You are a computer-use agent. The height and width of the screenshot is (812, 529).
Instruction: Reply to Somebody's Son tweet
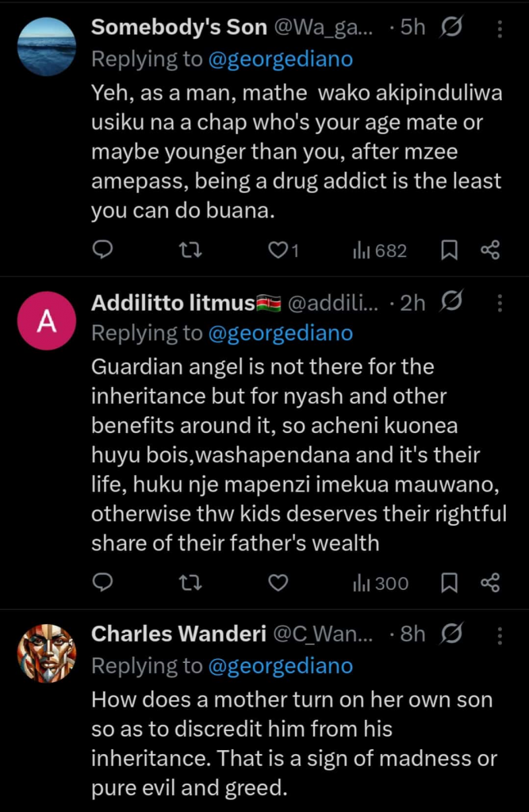click(102, 251)
